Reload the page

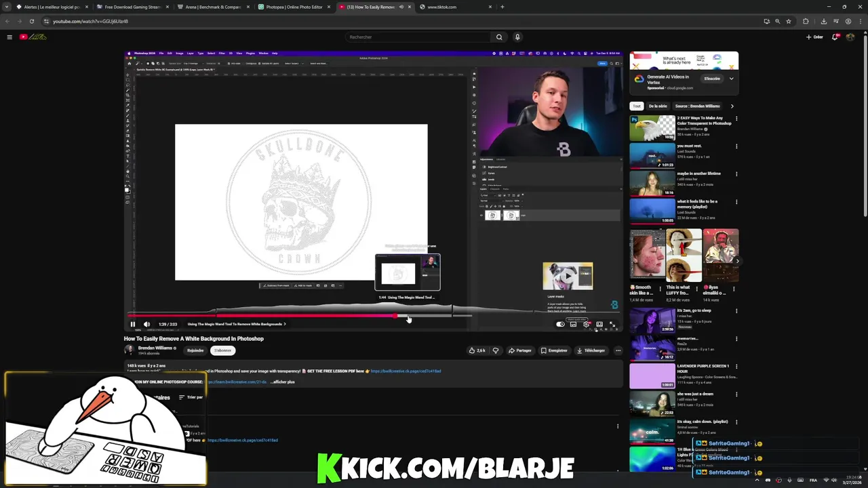(31, 21)
